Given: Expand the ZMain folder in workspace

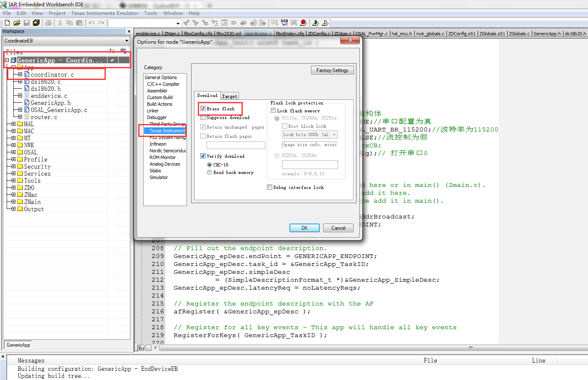Looking at the screenshot, I should (13, 202).
